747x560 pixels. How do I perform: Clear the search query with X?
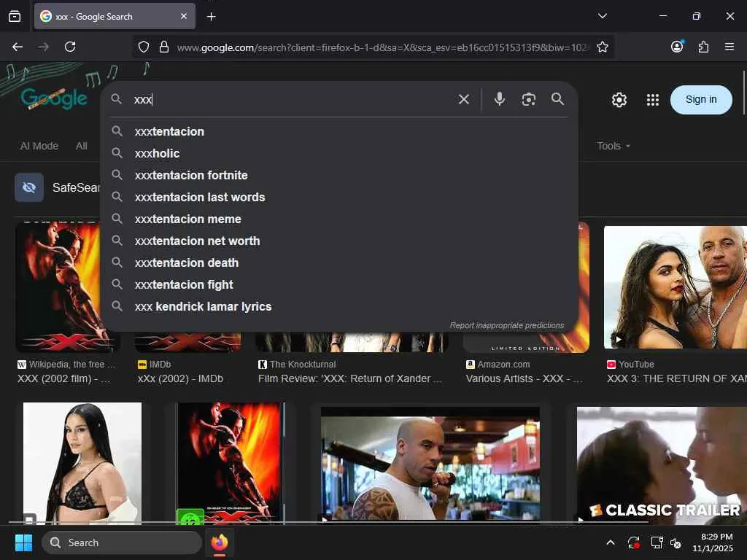463,99
